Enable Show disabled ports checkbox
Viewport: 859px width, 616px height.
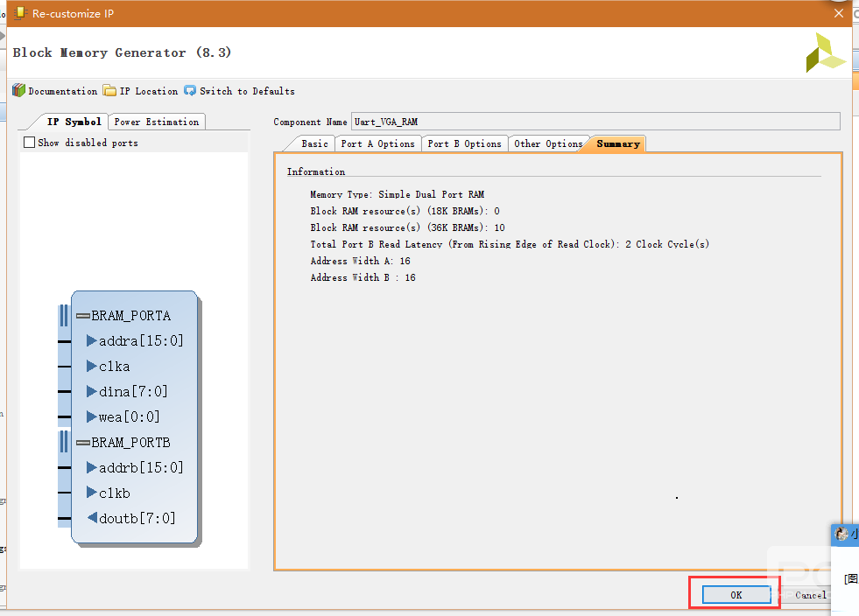coord(29,143)
